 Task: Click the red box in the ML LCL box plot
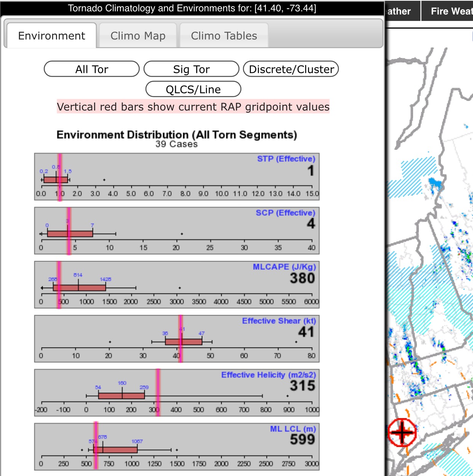click(115, 450)
